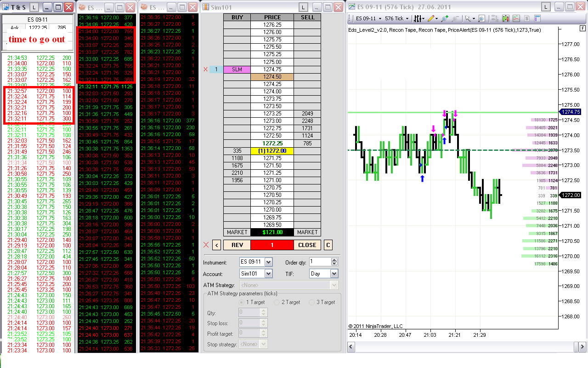The image size is (588, 368).
Task: Click the green $121.00 profit cell
Action: click(272, 232)
